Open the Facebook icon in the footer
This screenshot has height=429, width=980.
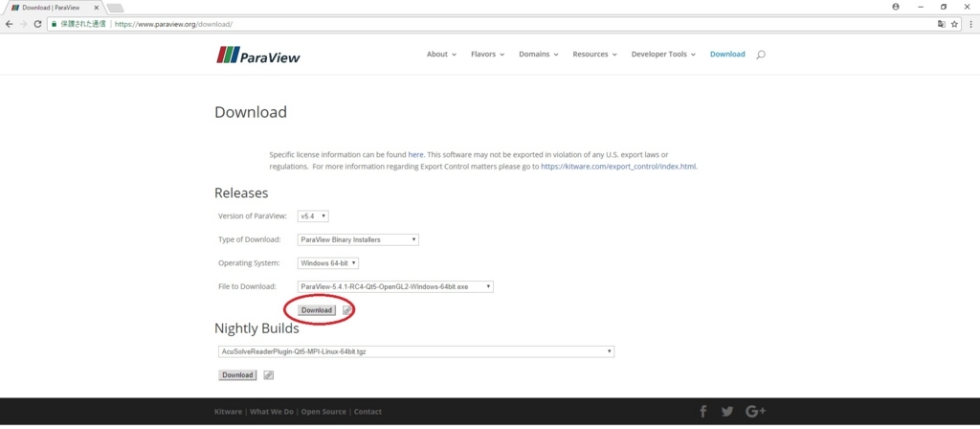[703, 412]
